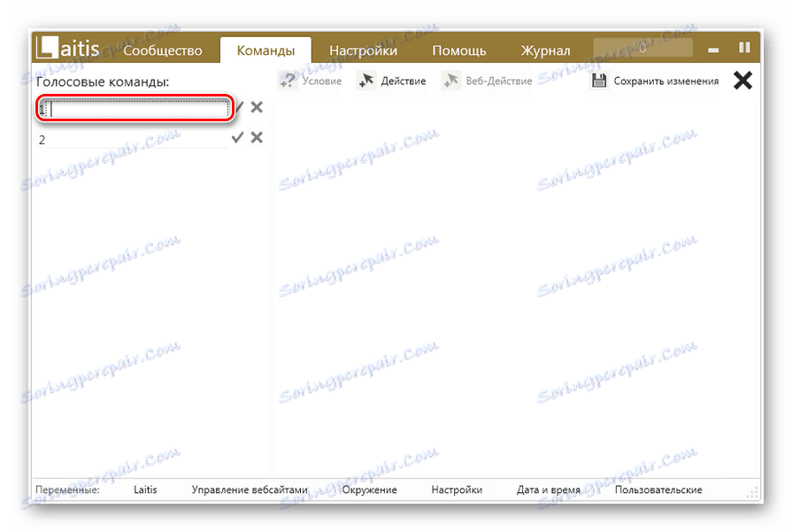Viewport: 792px width, 532px height.
Task: Close the command editor with large X
Action: pos(742,81)
